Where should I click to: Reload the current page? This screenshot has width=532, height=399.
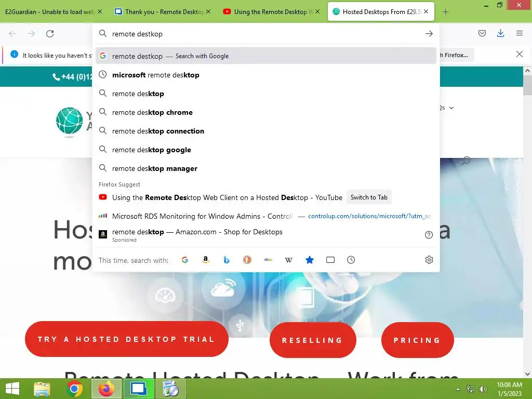(50, 34)
